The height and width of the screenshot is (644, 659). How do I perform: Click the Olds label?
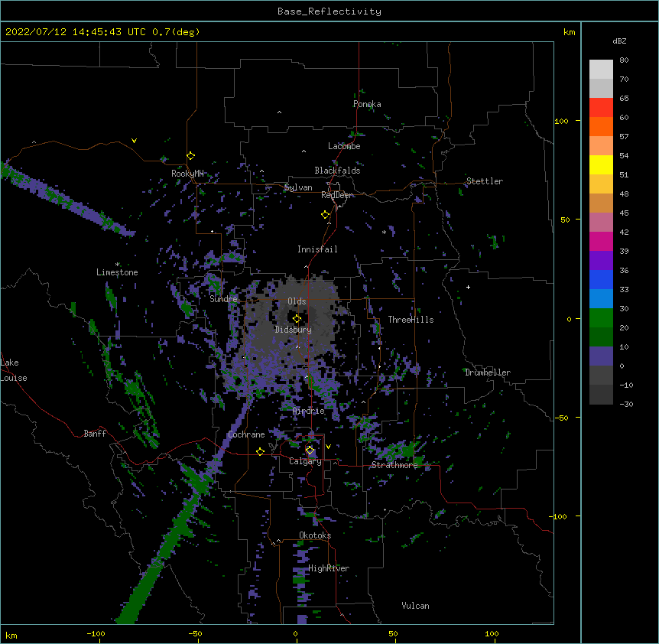297,301
